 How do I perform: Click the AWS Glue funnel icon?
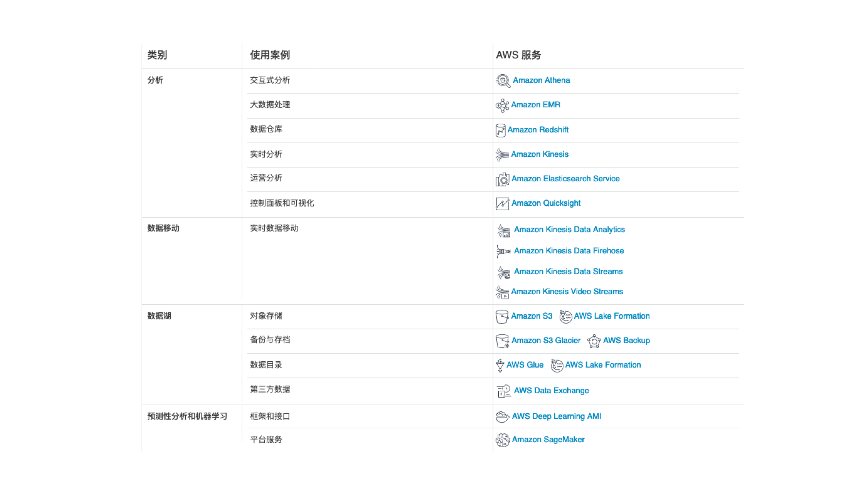(x=500, y=365)
